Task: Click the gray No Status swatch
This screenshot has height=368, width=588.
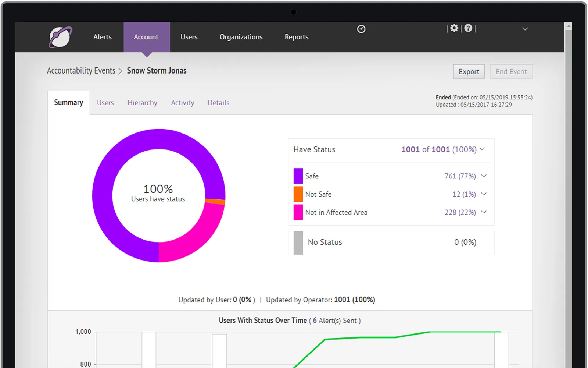Action: [x=298, y=243]
